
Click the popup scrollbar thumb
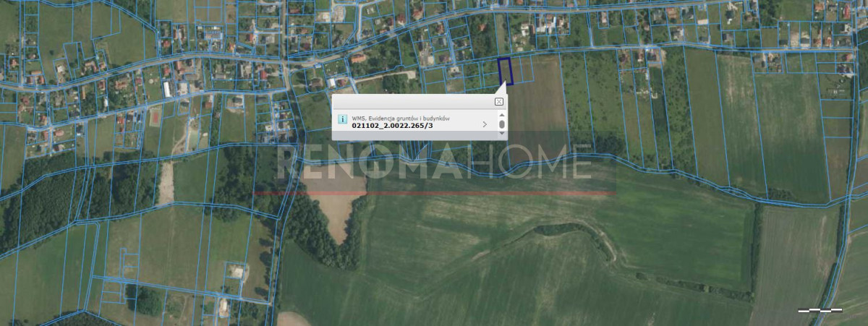pos(501,124)
